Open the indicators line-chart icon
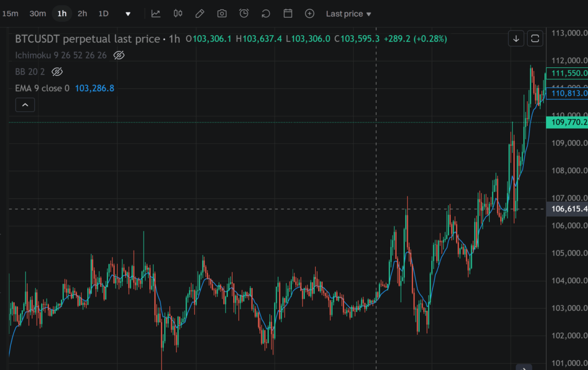 [x=156, y=13]
